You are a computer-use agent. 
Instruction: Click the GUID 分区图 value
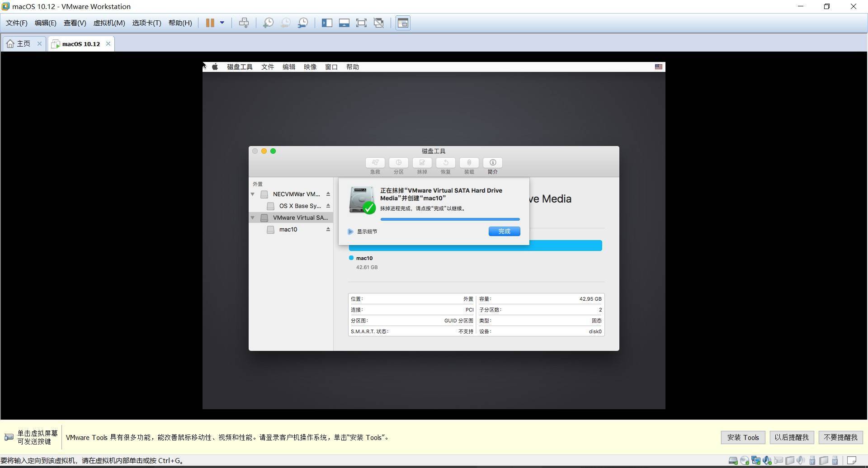[458, 321]
